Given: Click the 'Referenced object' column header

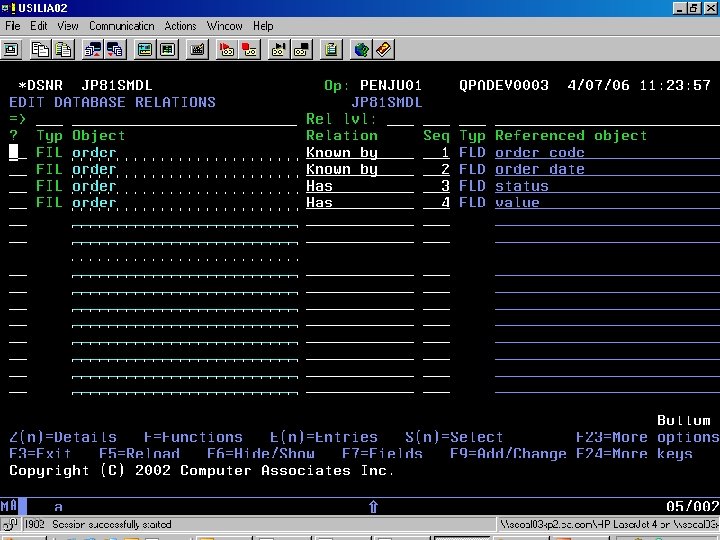Looking at the screenshot, I should click(571, 135).
